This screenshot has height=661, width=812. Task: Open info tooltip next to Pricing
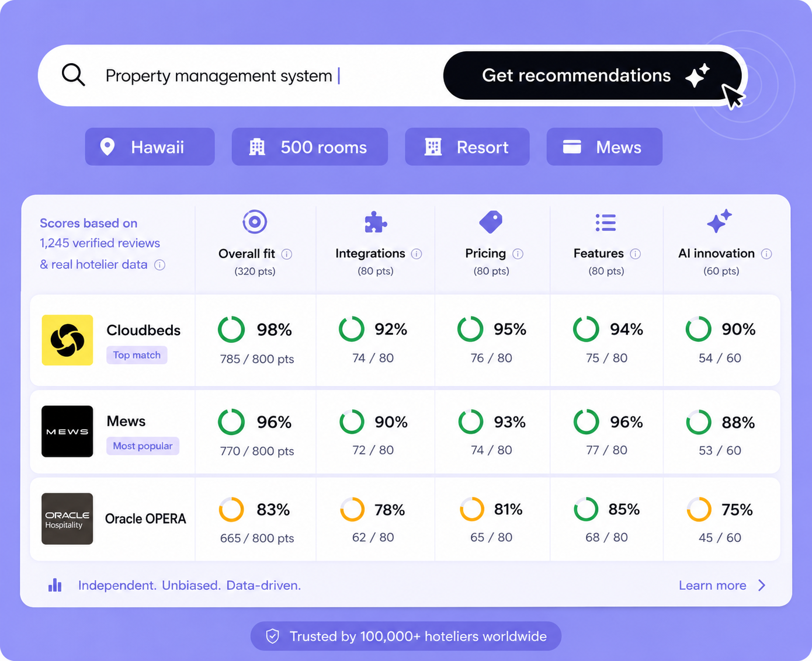click(x=518, y=254)
